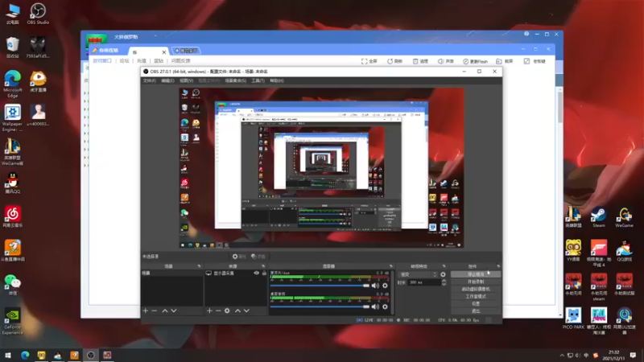Open scene transition type dropdown

point(419,274)
